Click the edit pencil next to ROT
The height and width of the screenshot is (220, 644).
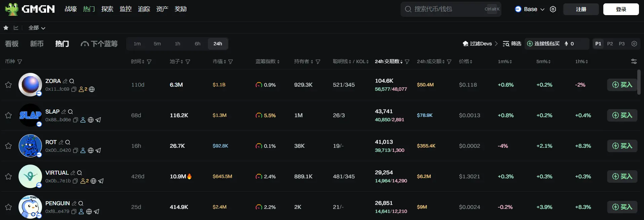(61, 142)
